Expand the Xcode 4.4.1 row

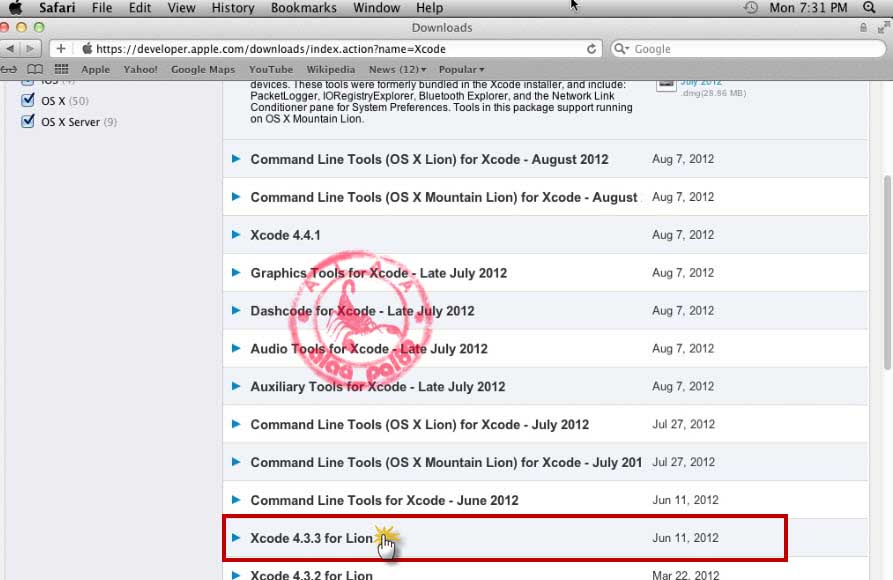236,235
